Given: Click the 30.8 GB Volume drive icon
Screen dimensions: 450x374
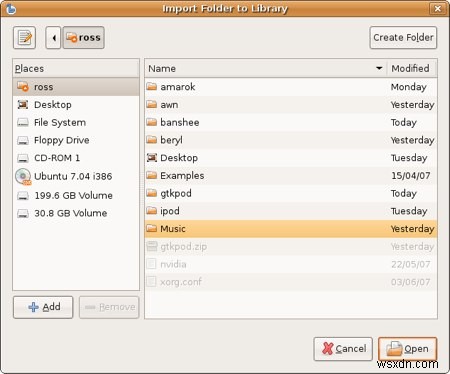Looking at the screenshot, I should point(23,213).
